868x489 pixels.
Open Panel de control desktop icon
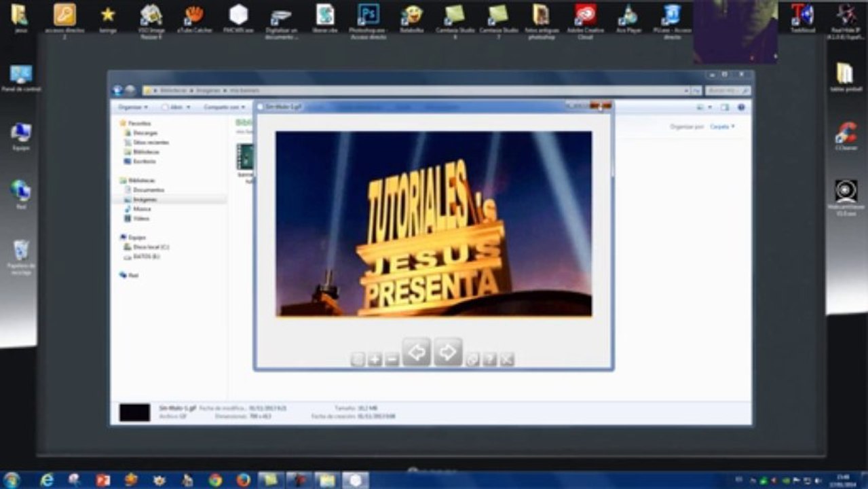pos(21,79)
